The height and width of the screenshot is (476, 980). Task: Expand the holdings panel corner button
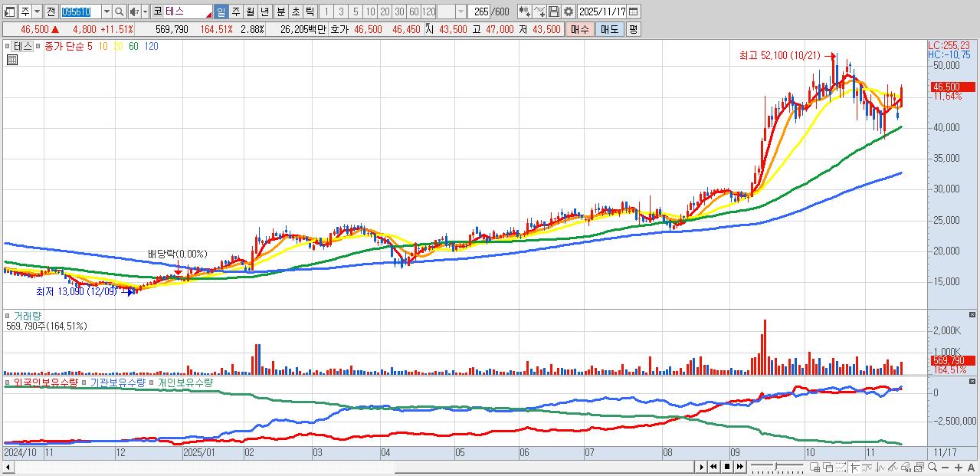tap(973, 382)
